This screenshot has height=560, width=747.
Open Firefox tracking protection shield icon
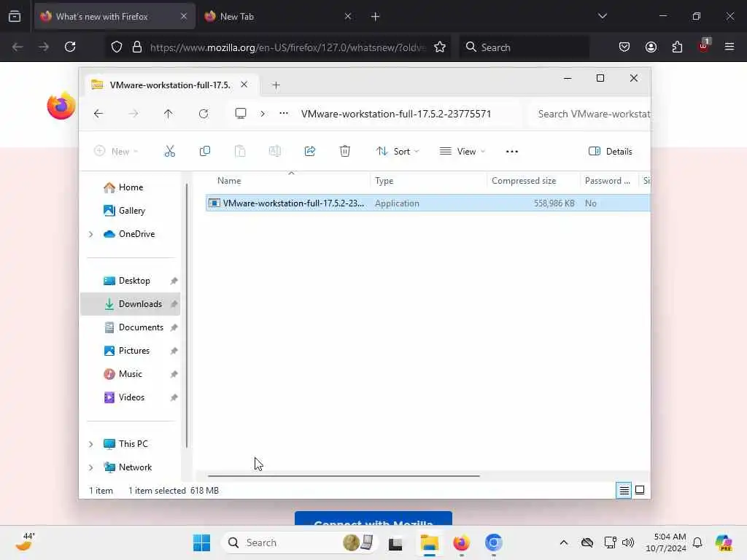[x=117, y=47]
